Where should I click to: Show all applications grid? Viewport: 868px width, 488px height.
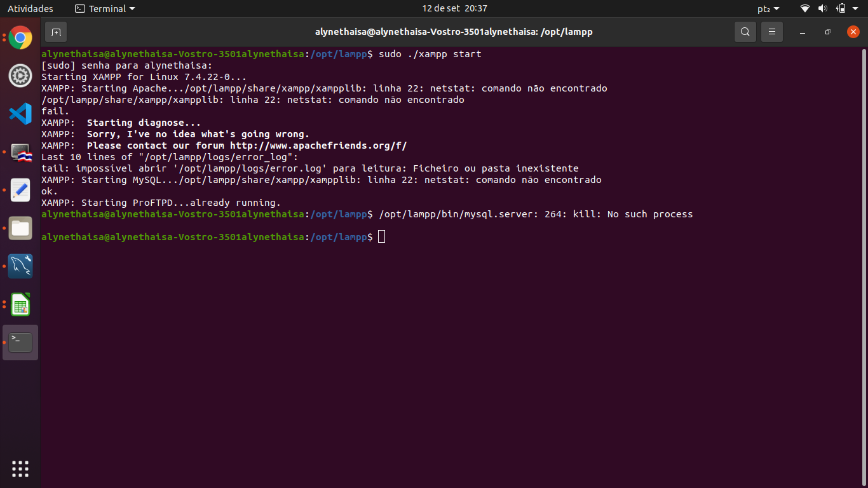click(20, 469)
